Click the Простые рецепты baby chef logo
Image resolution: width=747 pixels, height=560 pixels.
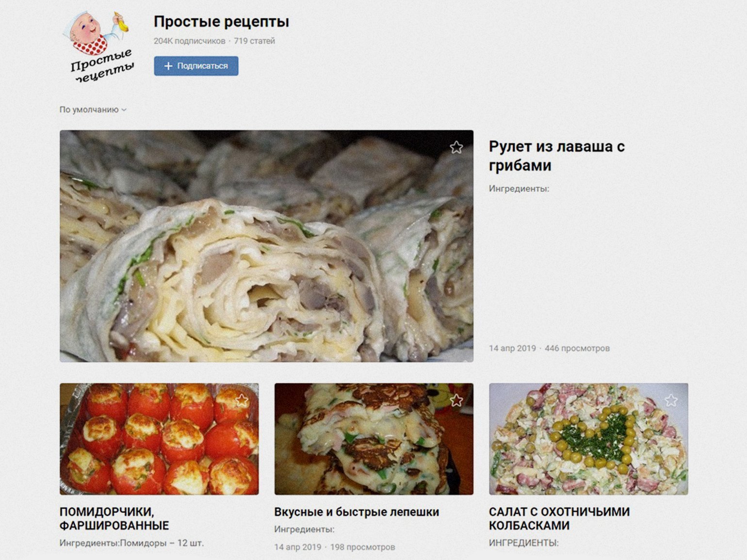pyautogui.click(x=99, y=46)
